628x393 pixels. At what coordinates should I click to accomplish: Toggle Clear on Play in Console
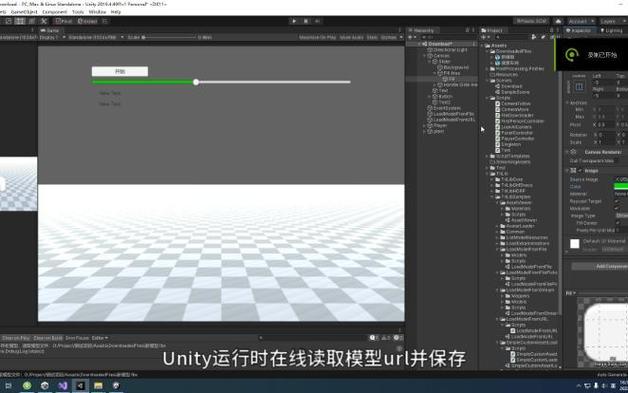coord(16,338)
